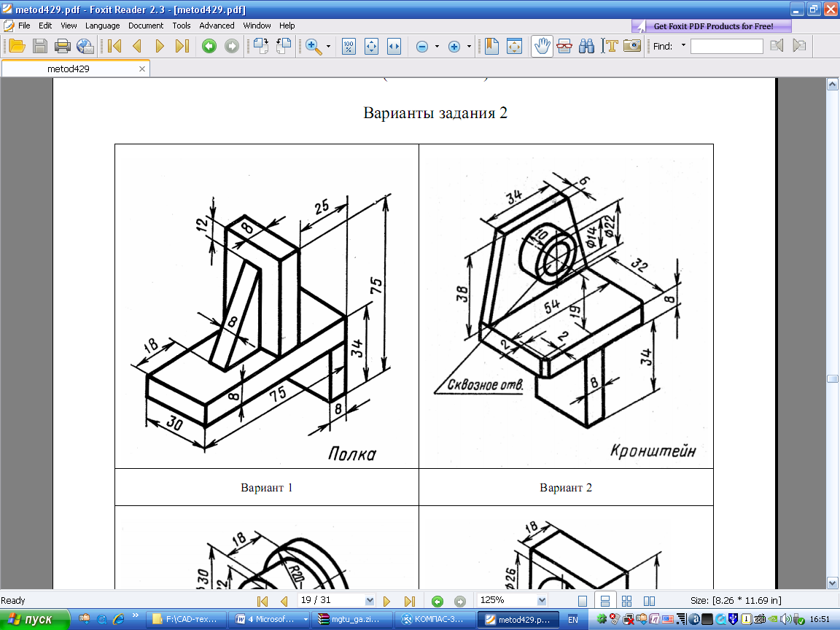Go to last page in top toolbar
This screenshot has height=630, width=840.
[182, 46]
